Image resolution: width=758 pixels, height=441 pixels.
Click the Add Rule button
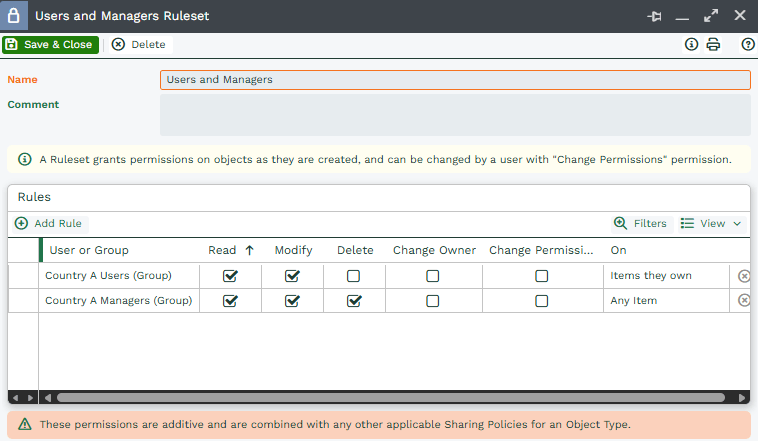pos(49,223)
